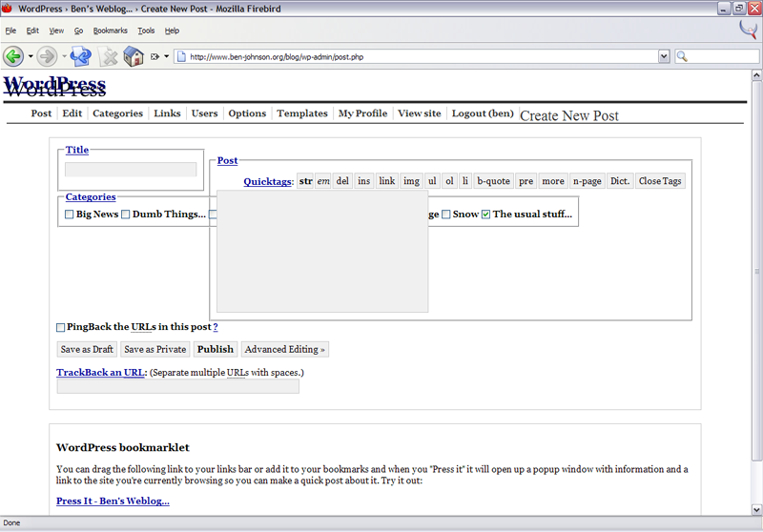
Task: Reload the page with the refresh icon
Action: point(80,56)
